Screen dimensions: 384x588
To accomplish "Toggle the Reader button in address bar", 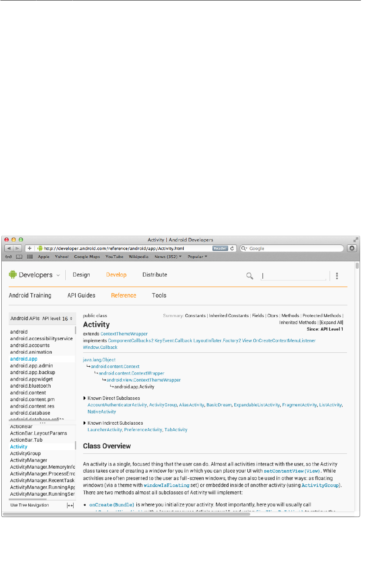I will pos(220,248).
